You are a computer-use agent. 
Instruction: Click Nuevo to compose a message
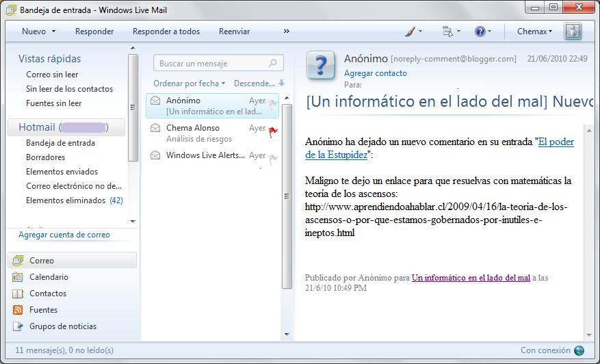34,31
